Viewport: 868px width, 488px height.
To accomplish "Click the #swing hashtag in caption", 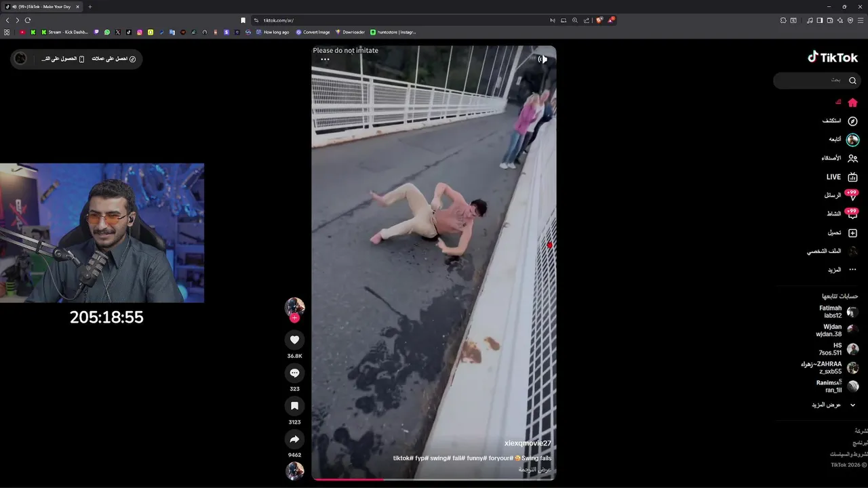I will click(441, 458).
